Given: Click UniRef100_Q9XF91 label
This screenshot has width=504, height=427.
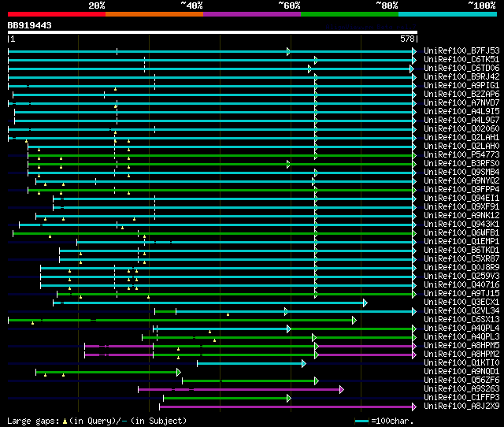Looking at the screenshot, I should (461, 207).
